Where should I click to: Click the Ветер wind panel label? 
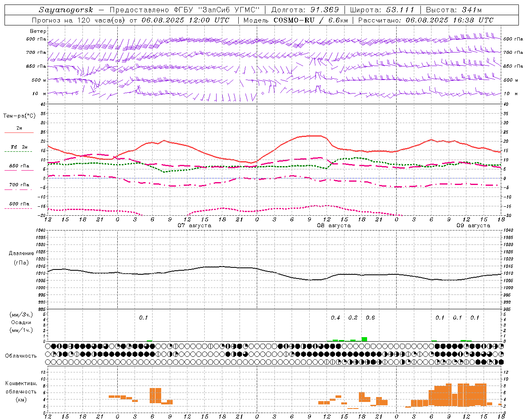(x=38, y=31)
